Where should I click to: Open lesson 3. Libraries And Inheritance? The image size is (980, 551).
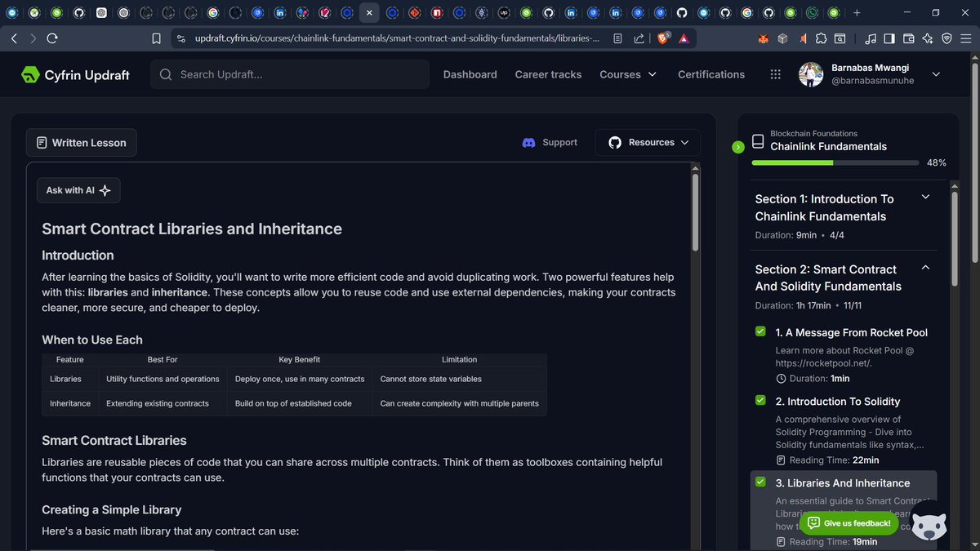842,483
